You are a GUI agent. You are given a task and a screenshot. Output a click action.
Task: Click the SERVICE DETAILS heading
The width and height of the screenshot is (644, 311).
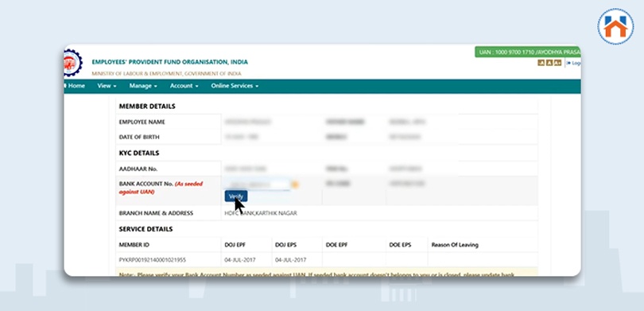click(x=145, y=229)
